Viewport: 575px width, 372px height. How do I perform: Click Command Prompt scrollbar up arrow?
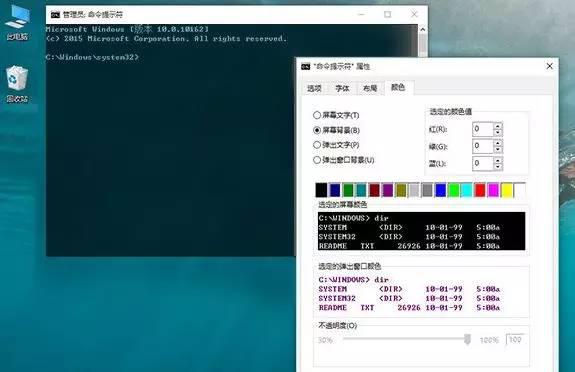(422, 29)
